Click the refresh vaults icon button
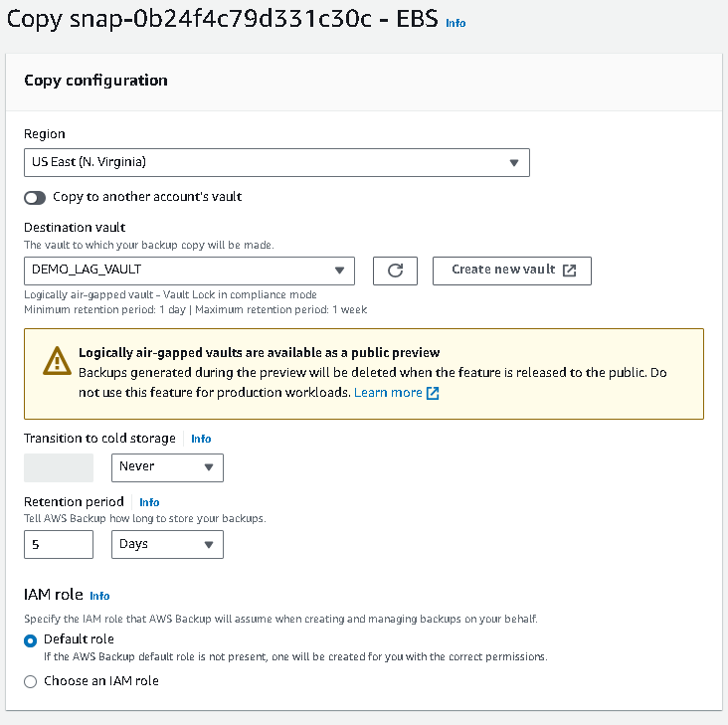The image size is (728, 725). tap(395, 271)
